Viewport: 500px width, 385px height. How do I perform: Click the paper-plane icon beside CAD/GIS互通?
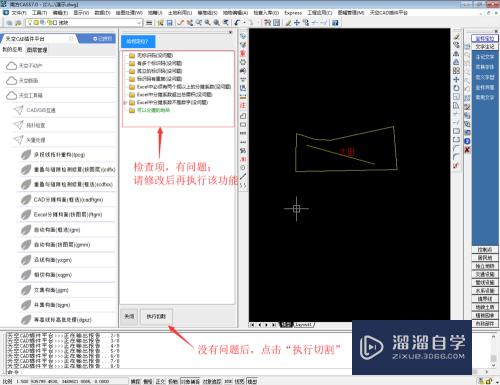point(18,110)
